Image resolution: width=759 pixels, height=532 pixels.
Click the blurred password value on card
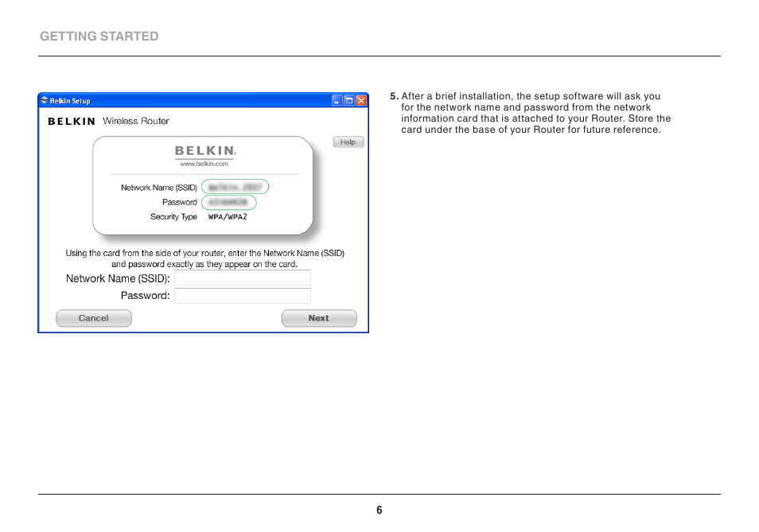click(x=229, y=202)
